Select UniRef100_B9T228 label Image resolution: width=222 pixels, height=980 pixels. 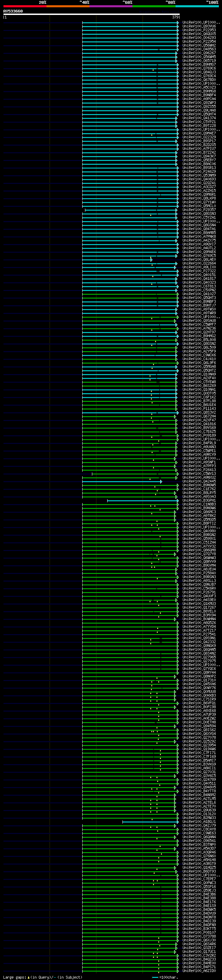tap(199, 125)
